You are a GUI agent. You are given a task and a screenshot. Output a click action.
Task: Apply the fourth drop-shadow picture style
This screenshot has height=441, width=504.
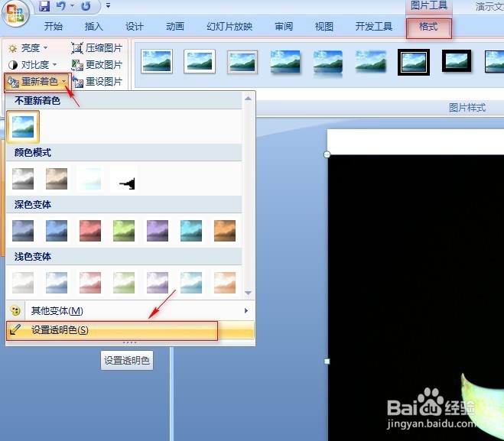(285, 62)
